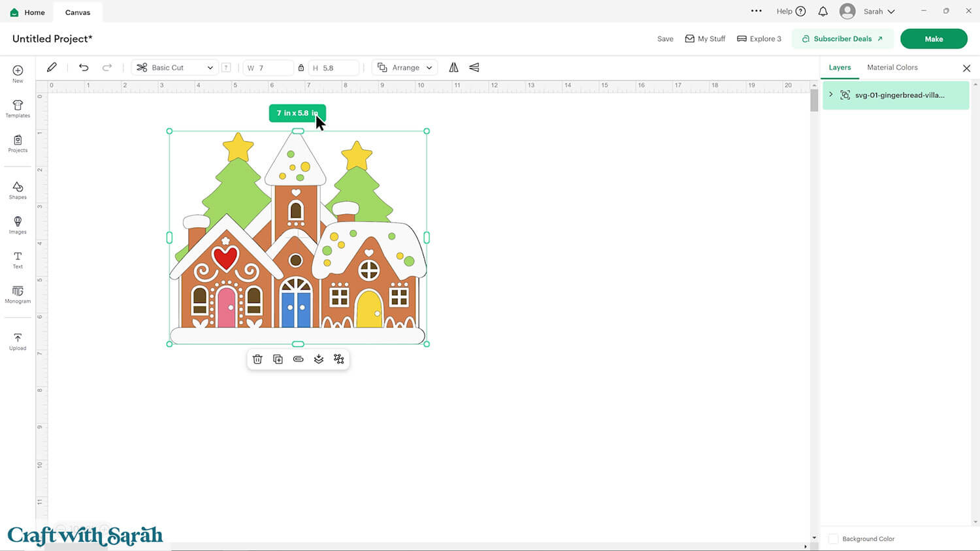Viewport: 980px width, 551px height.
Task: Open the Shapes panel in the sidebar
Action: (x=18, y=190)
